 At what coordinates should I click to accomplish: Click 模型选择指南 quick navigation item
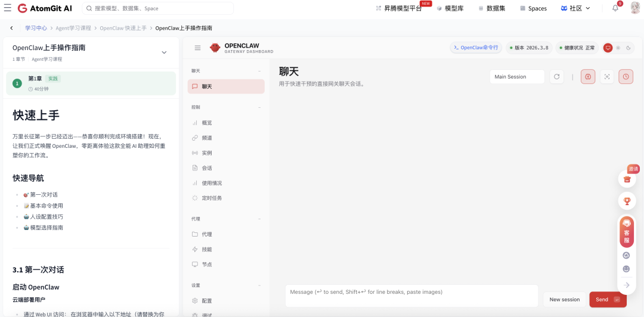[x=44, y=227]
